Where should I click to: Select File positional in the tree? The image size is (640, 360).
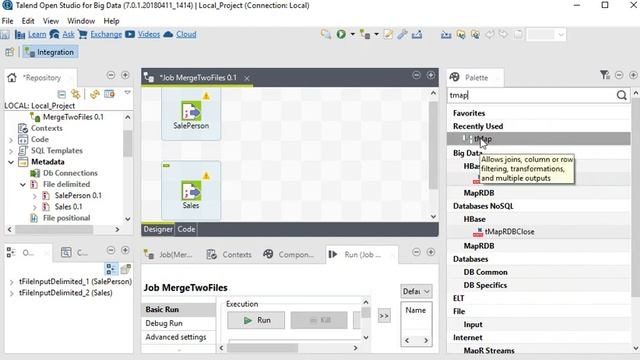pyautogui.click(x=66, y=218)
